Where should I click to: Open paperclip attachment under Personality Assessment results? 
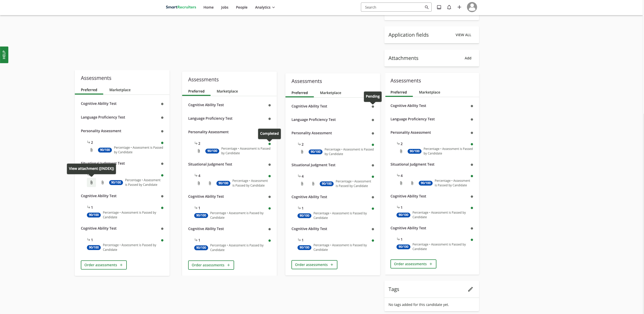(x=91, y=150)
